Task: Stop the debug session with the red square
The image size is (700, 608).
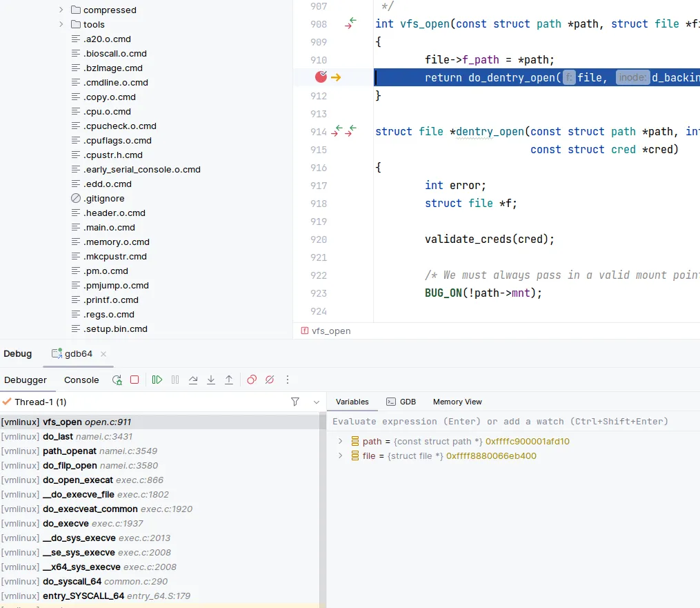Action: [134, 380]
